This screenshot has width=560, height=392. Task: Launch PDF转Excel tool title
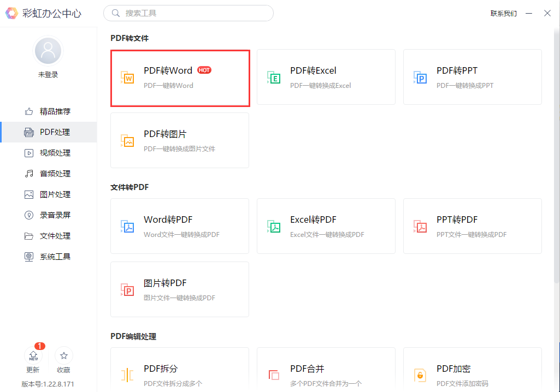[313, 70]
